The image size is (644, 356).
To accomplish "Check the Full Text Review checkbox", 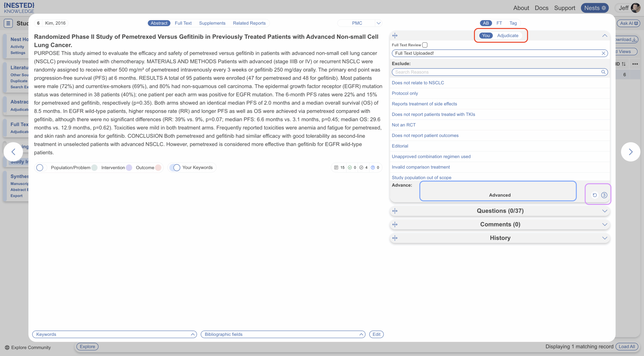I will point(425,45).
